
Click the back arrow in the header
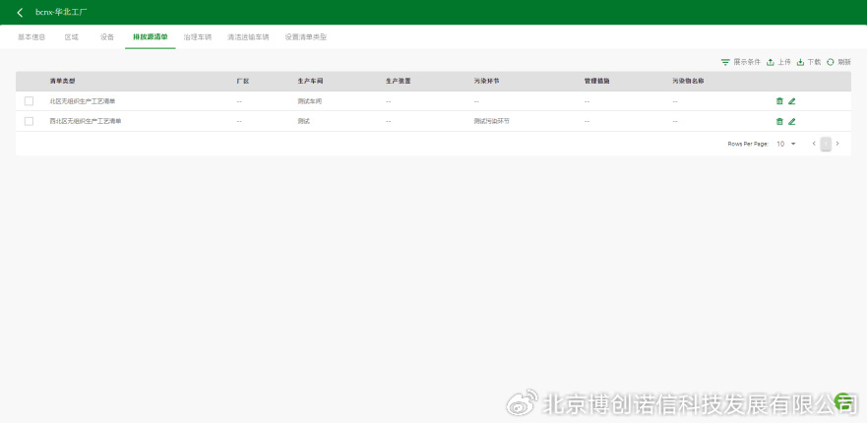pyautogui.click(x=21, y=13)
